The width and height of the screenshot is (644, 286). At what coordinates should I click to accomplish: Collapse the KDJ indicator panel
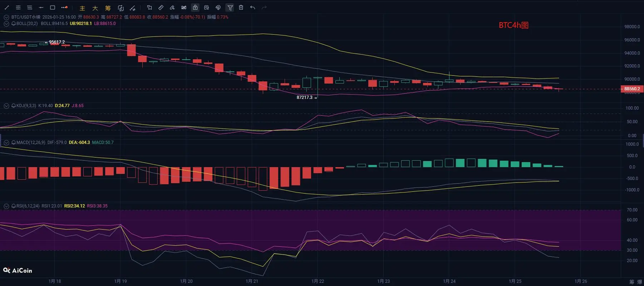click(x=6, y=106)
